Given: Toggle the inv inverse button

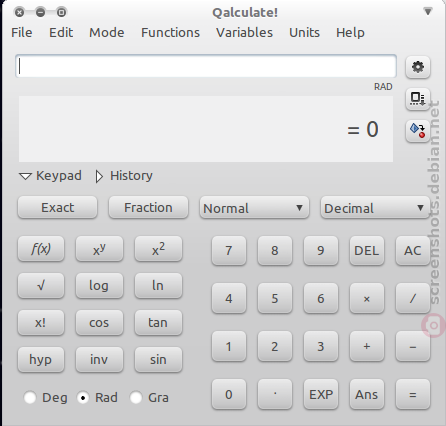Looking at the screenshot, I should [x=99, y=360].
